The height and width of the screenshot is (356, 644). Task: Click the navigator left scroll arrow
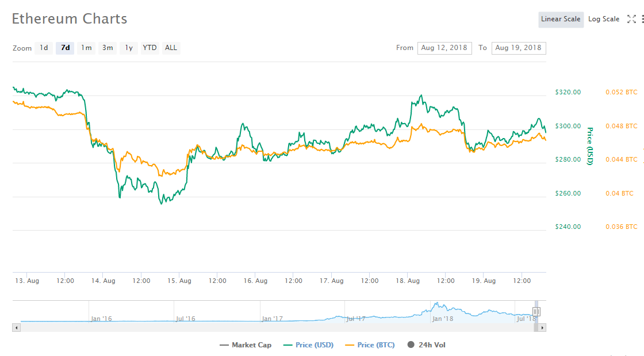click(16, 327)
